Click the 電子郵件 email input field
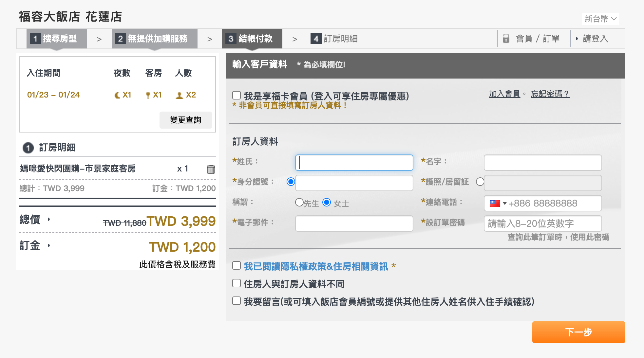644x358 pixels. pos(354,224)
